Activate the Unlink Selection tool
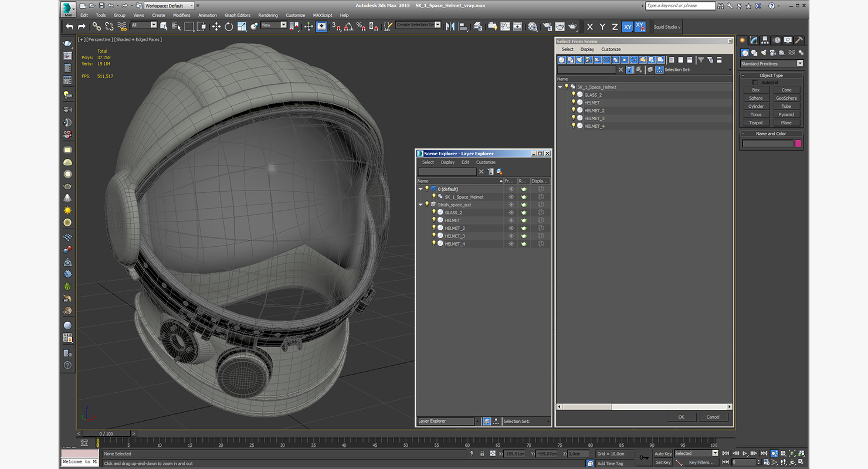This screenshot has height=469, width=868. click(109, 26)
